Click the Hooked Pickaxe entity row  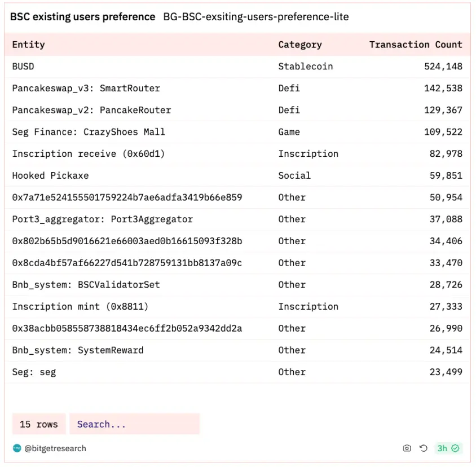[50, 175]
